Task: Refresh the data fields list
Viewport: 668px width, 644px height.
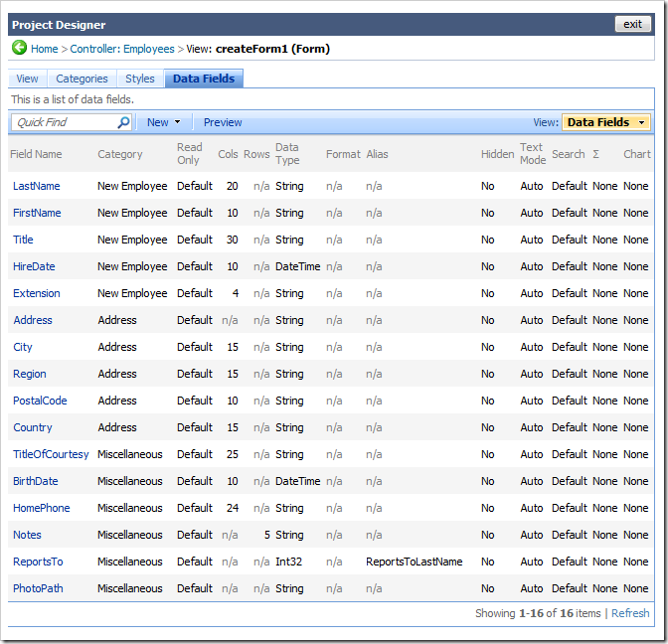Action: tap(630, 613)
